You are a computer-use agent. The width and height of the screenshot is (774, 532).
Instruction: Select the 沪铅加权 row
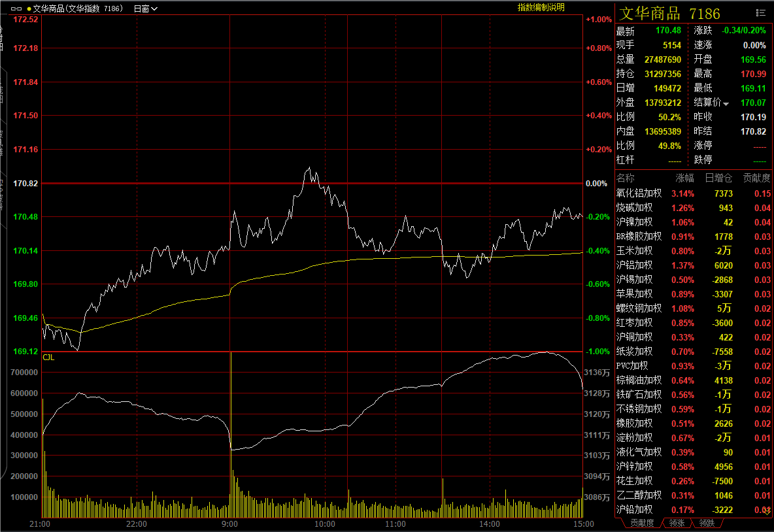[694, 509]
